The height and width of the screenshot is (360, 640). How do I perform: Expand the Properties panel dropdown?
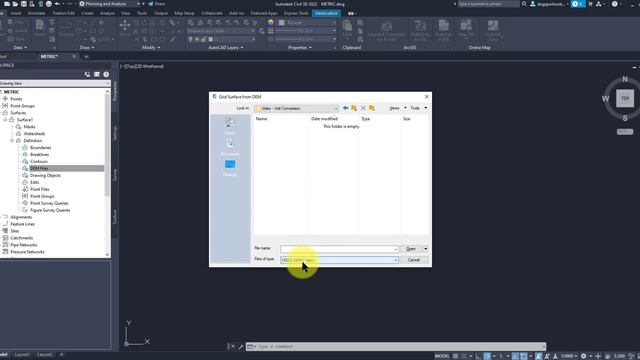[300, 48]
